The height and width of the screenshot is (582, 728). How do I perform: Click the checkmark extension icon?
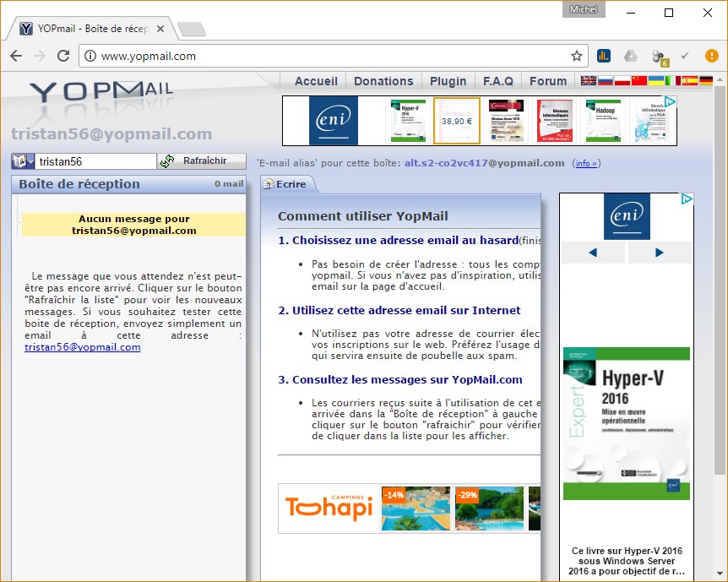[x=685, y=56]
